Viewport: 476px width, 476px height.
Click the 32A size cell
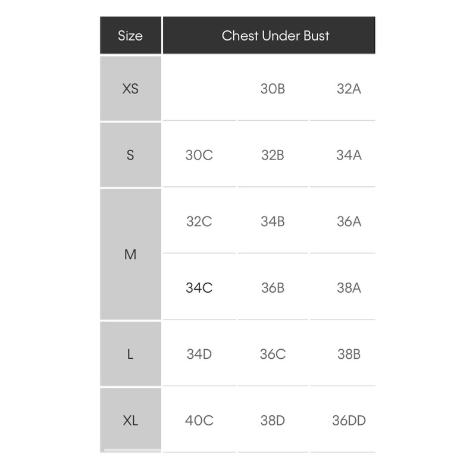click(x=349, y=89)
